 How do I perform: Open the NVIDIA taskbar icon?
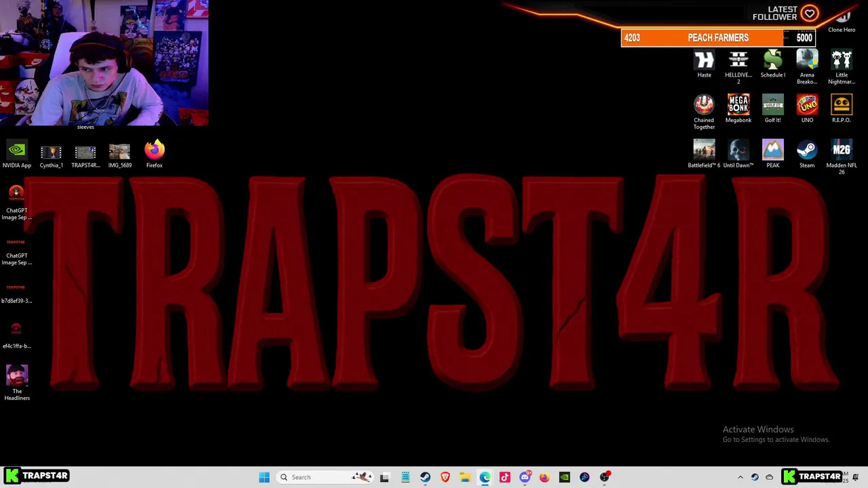(564, 477)
